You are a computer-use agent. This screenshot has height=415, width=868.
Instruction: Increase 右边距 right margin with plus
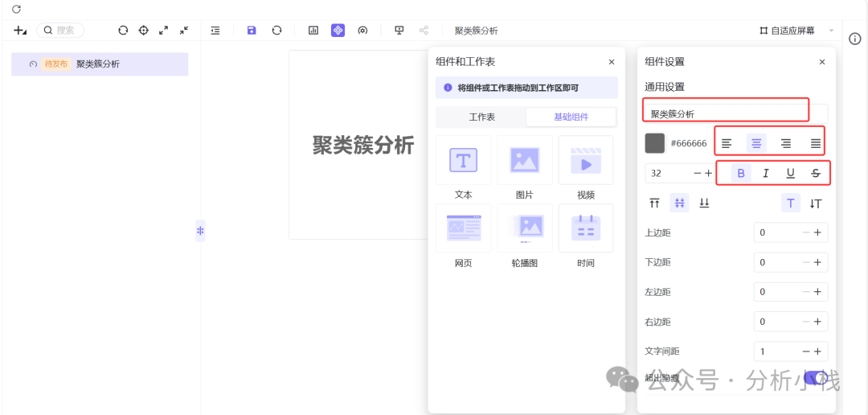click(817, 322)
